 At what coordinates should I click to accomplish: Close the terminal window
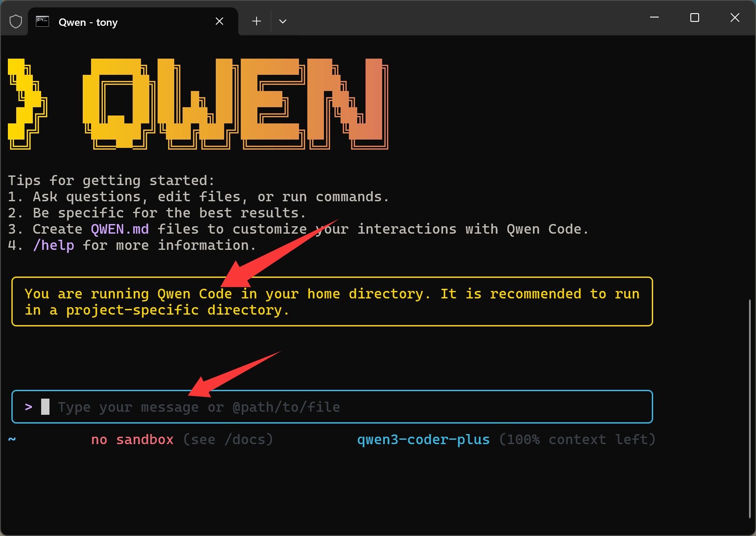735,18
